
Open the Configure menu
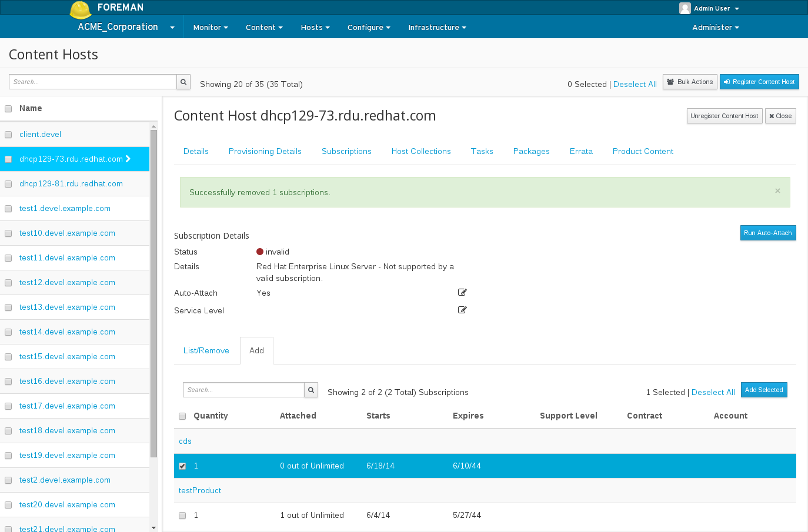pos(369,27)
